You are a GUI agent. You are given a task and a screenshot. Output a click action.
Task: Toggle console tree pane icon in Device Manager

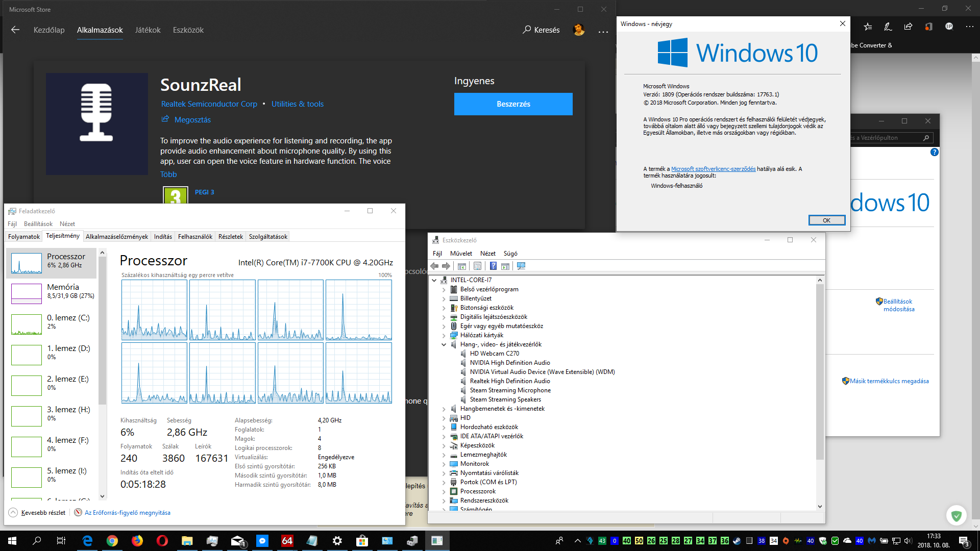point(462,266)
